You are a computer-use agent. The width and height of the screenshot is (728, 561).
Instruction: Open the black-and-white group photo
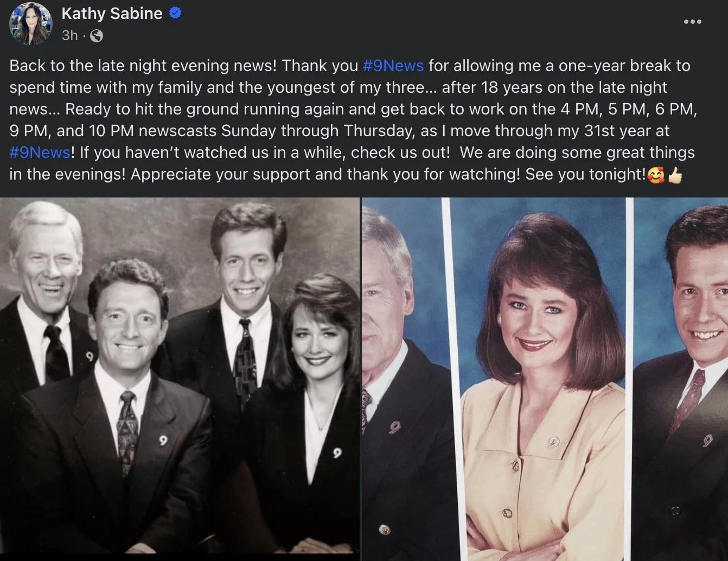tap(180, 378)
